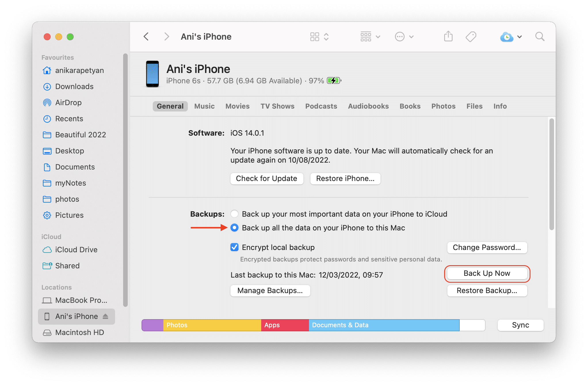Click the Back Up Now button
This screenshot has width=588, height=385.
click(x=486, y=273)
